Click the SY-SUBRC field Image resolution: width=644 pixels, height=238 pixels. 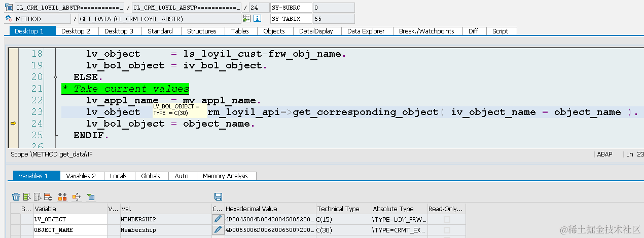(x=290, y=8)
